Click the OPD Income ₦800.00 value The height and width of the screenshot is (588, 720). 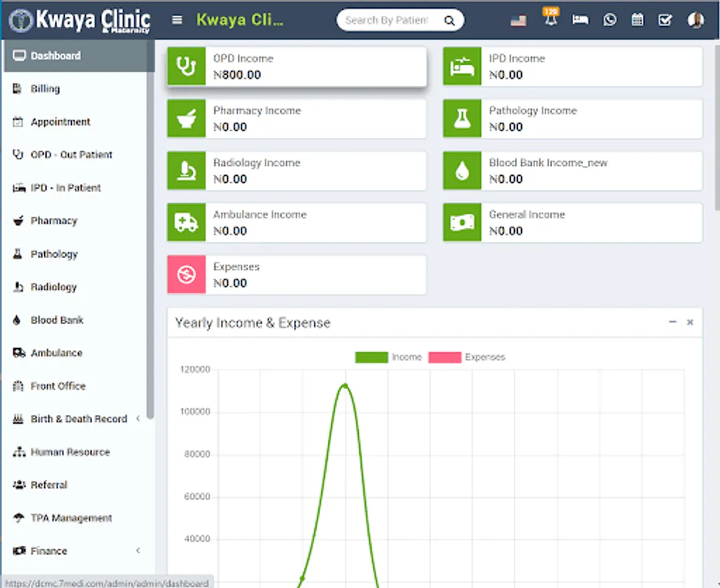(x=237, y=75)
